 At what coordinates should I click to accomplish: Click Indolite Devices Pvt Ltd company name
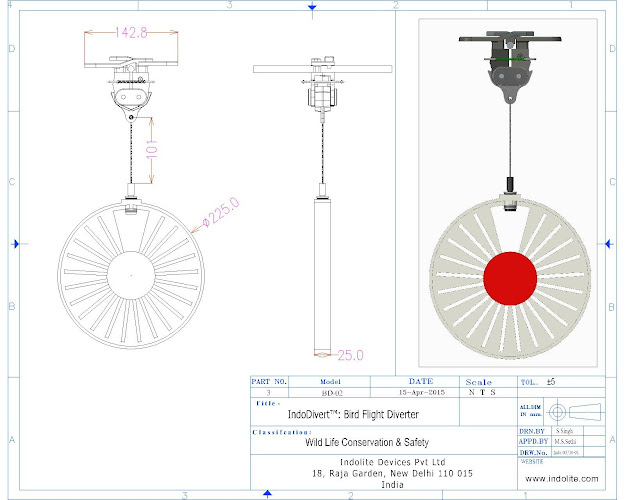(x=393, y=462)
